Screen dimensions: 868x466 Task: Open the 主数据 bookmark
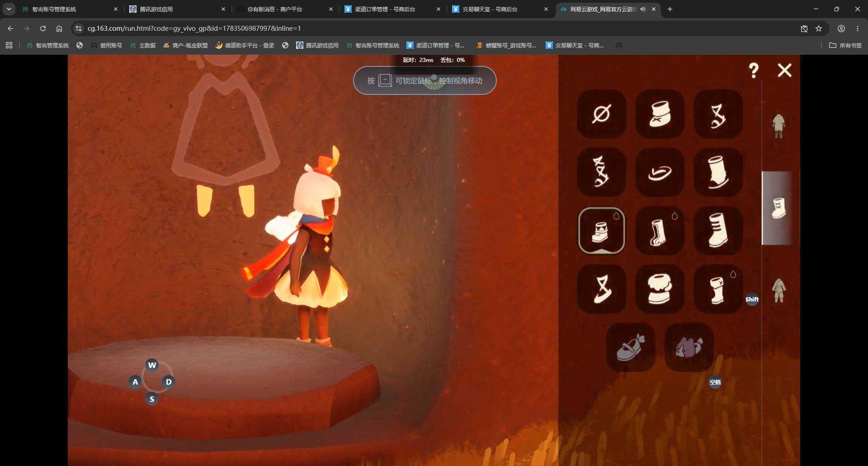pos(143,45)
